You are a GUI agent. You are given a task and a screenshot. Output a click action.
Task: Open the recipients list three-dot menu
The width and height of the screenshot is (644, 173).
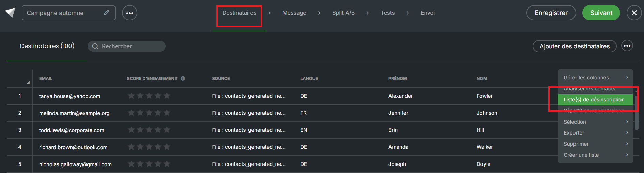click(627, 46)
